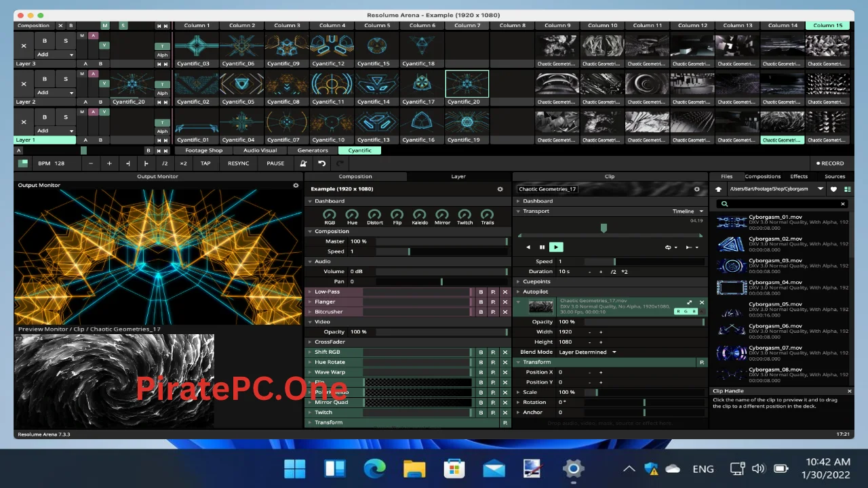Viewport: 868px width, 488px height.
Task: Play clip backwards in Transport
Action: pos(528,247)
